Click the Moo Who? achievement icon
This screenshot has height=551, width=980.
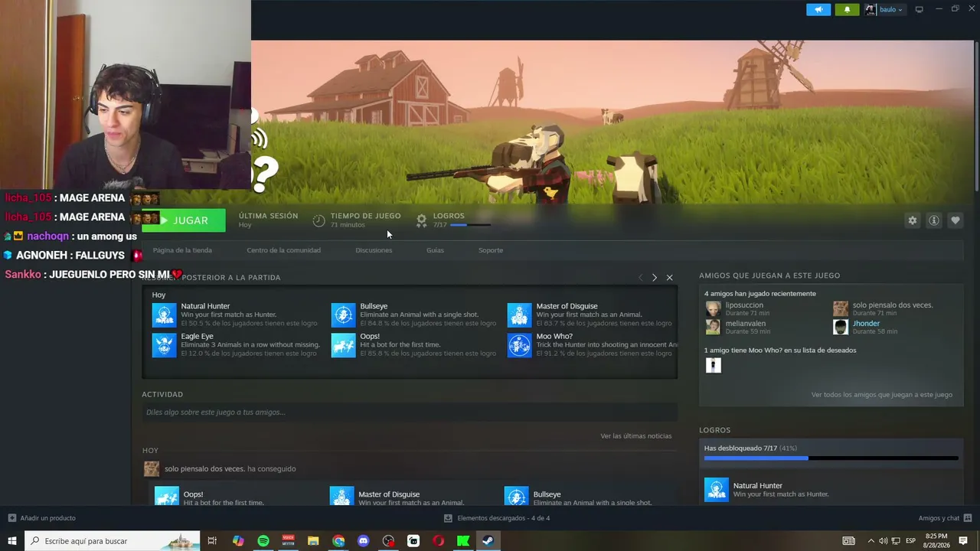[x=519, y=345]
